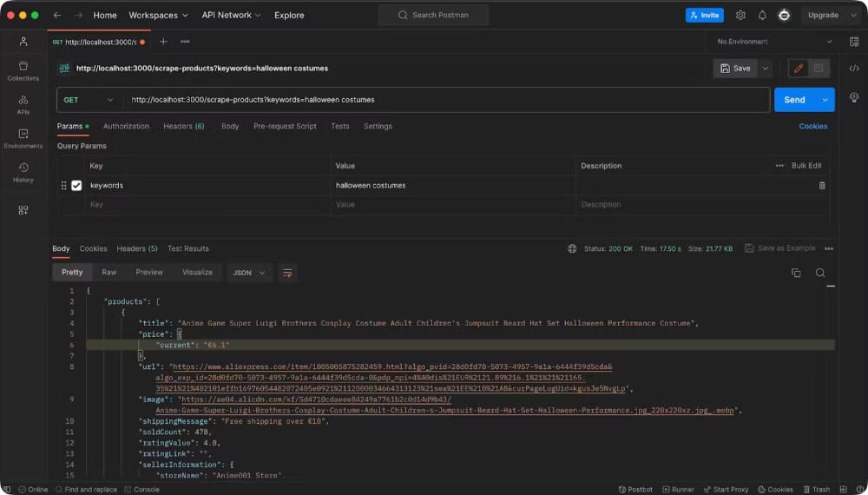Copy the response body
Viewport: 868px width, 495px height.
click(796, 273)
